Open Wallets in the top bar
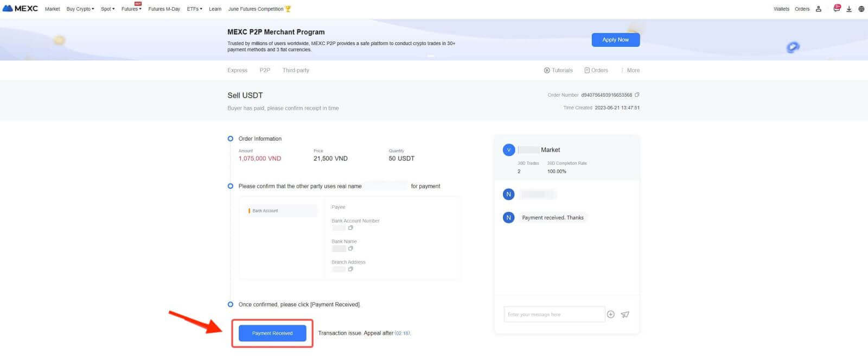 [781, 9]
